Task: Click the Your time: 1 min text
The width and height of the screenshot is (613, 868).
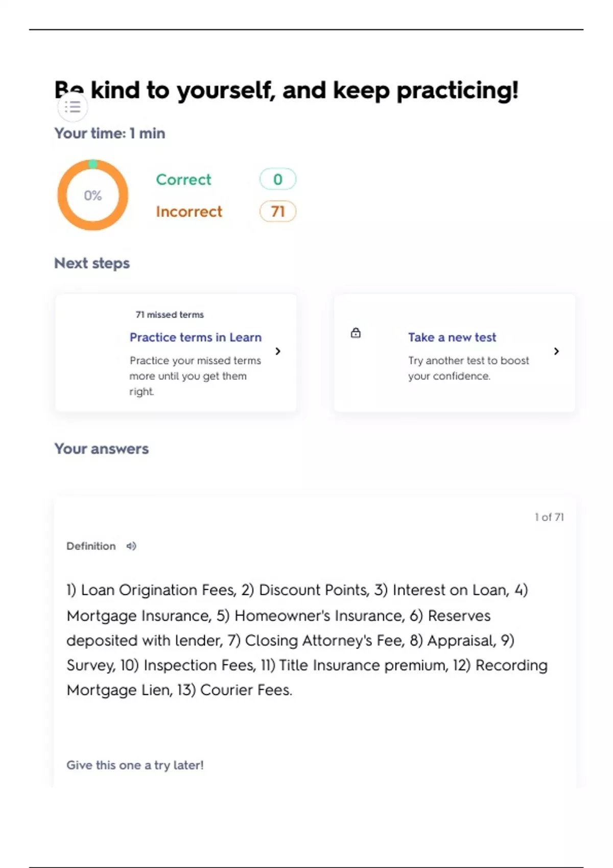Action: click(110, 133)
